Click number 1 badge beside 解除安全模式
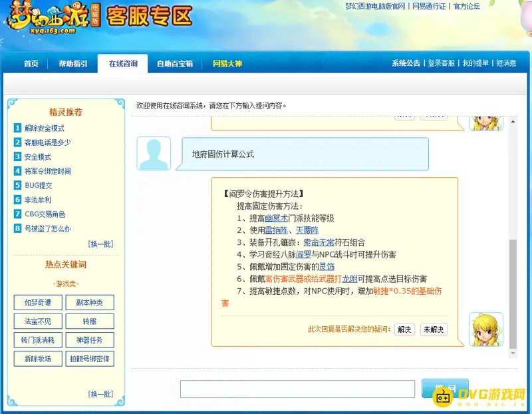This screenshot has height=414, width=532. point(18,128)
